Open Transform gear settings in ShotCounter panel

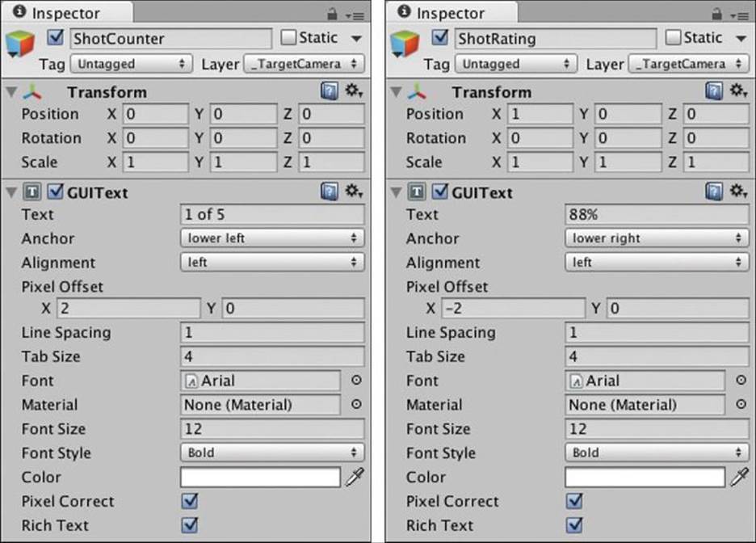tap(354, 90)
